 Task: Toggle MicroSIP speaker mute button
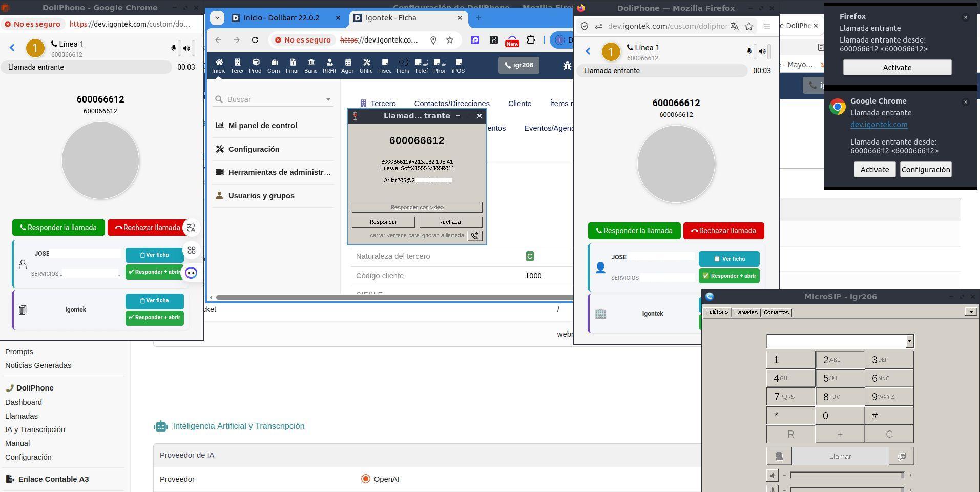(x=773, y=476)
